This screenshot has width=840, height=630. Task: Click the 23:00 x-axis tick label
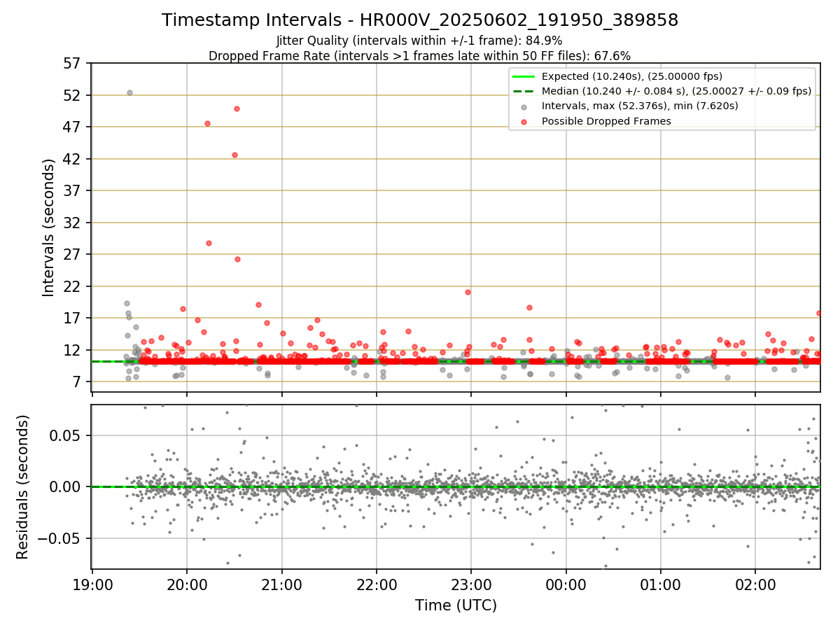coord(471,584)
